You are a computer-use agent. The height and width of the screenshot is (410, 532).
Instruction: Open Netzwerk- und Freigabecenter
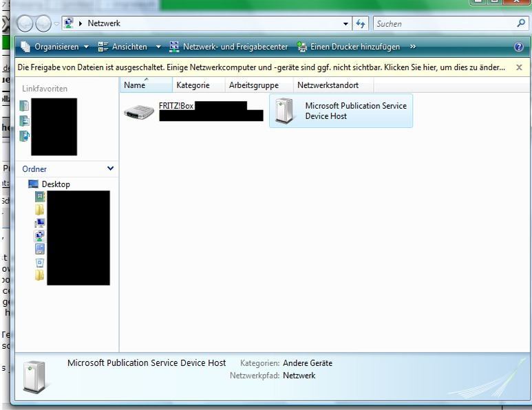point(228,47)
